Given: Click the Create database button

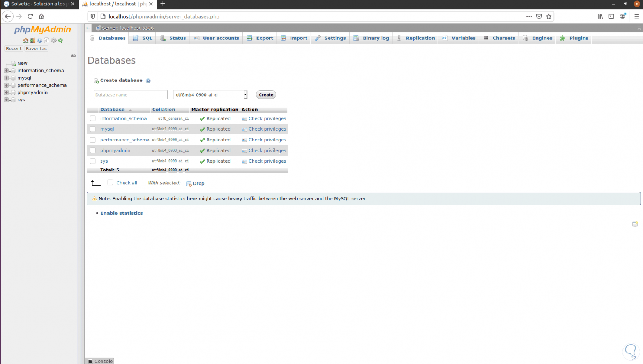Looking at the screenshot, I should click(266, 95).
